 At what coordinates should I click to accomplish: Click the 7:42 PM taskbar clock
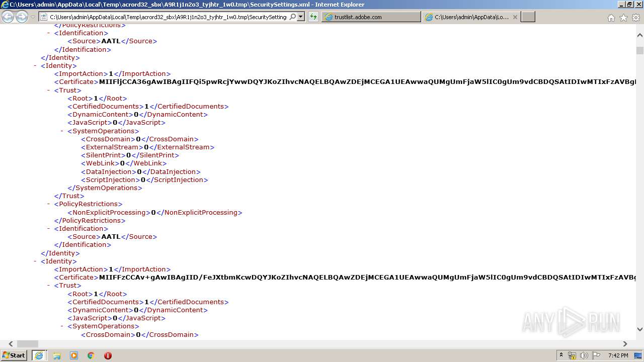coord(618,355)
